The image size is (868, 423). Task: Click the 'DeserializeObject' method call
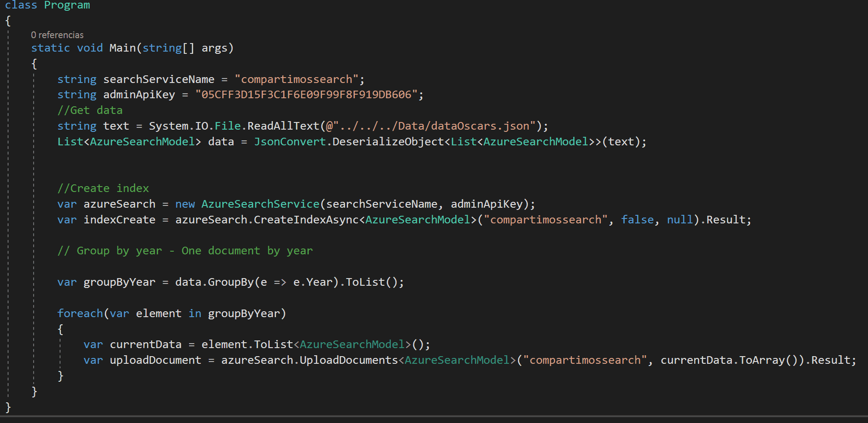point(388,142)
